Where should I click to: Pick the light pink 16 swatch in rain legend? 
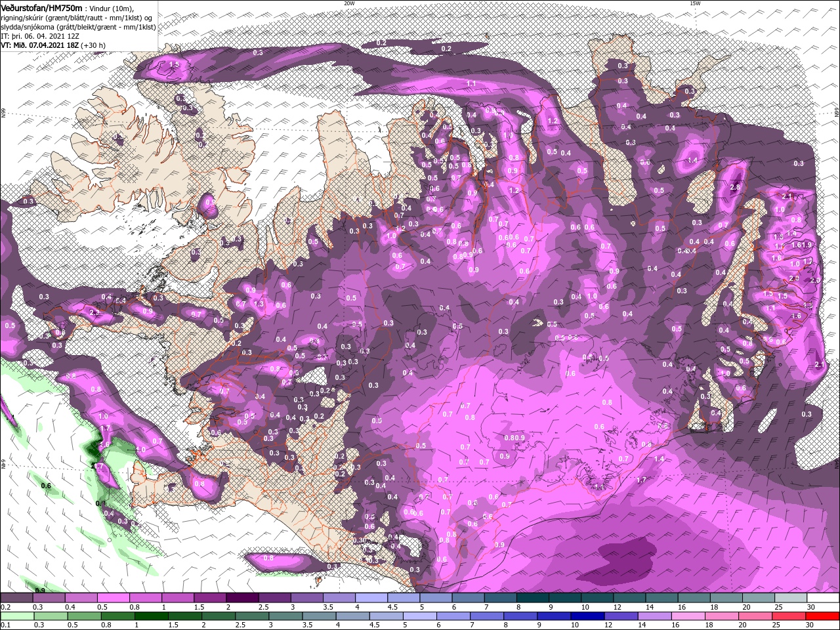pyautogui.click(x=688, y=616)
